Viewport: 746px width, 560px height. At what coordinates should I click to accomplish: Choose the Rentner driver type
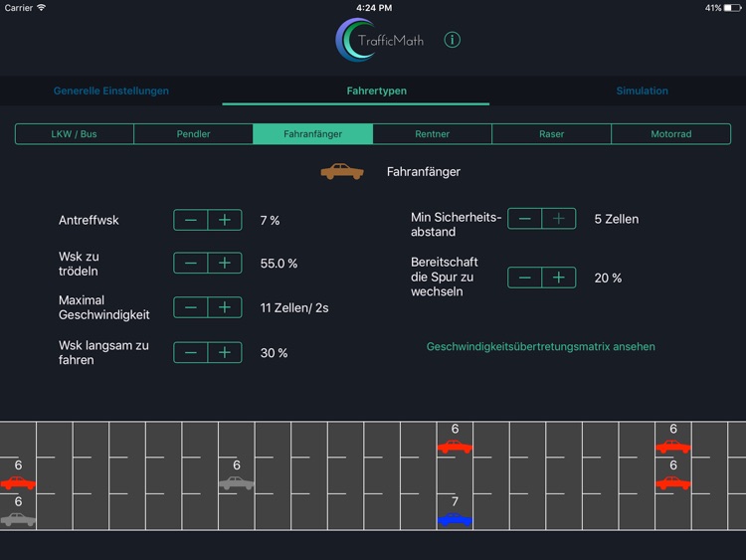click(x=432, y=134)
